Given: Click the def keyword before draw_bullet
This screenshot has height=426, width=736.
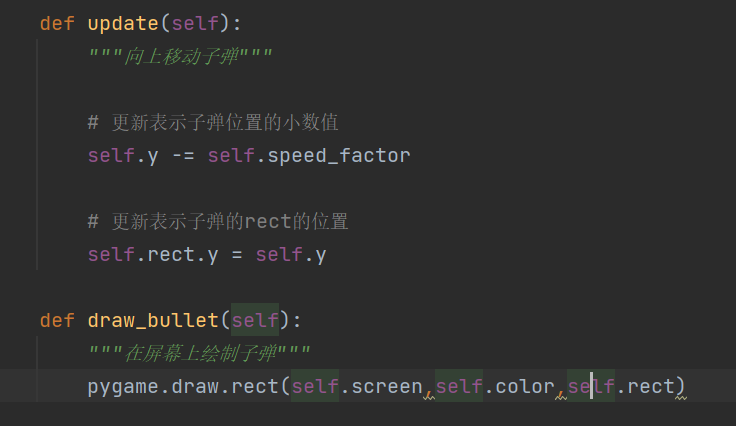Looking at the screenshot, I should [x=57, y=320].
